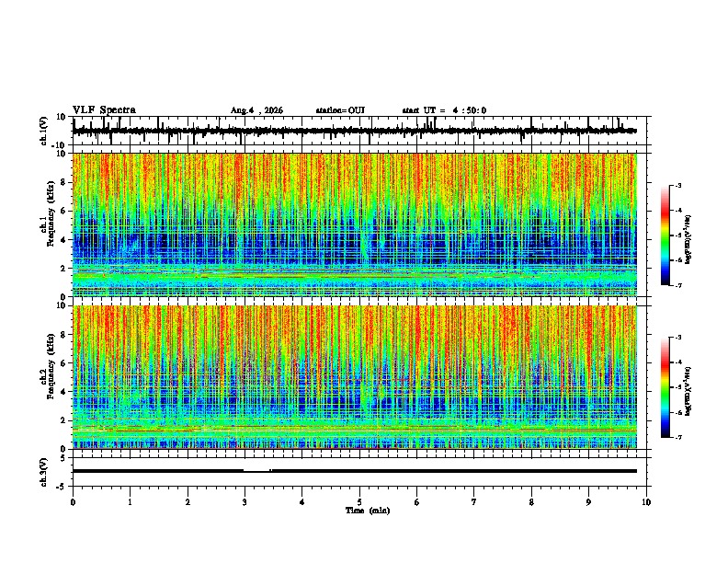Click the "station=OUI" header label
Image resolution: width=728 pixels, height=563 pixels.
[340, 110]
